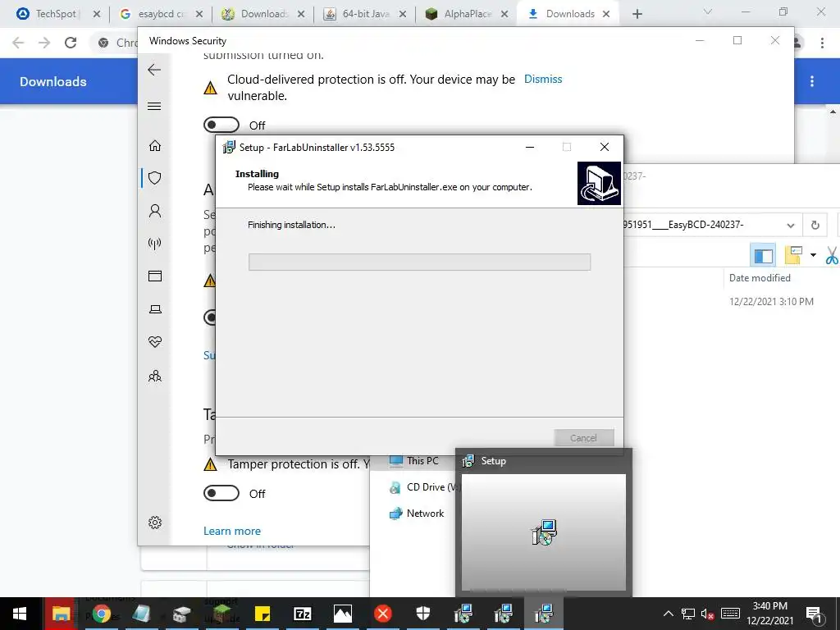Viewport: 840px width, 630px height.
Task: Open Device security laptop icon
Action: point(155,309)
